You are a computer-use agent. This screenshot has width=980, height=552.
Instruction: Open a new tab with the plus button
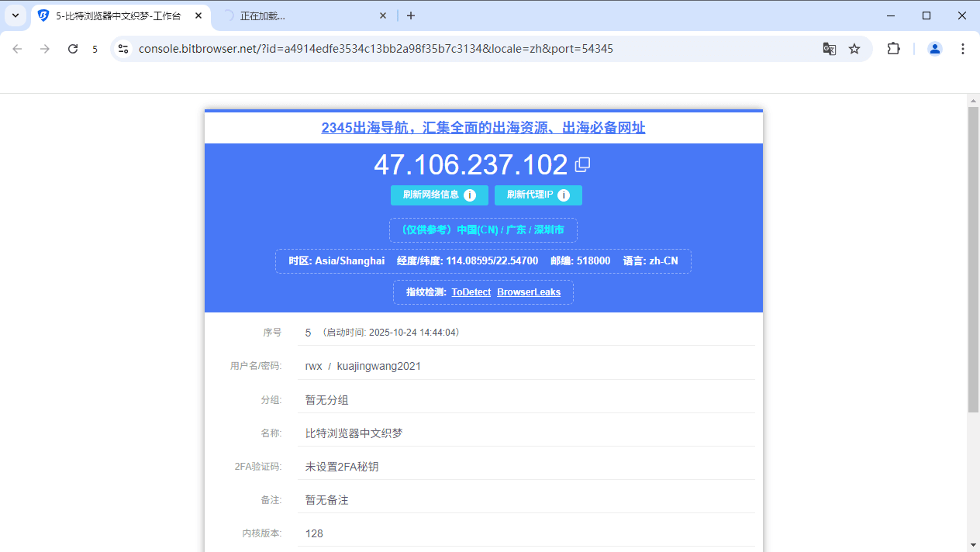click(x=411, y=15)
